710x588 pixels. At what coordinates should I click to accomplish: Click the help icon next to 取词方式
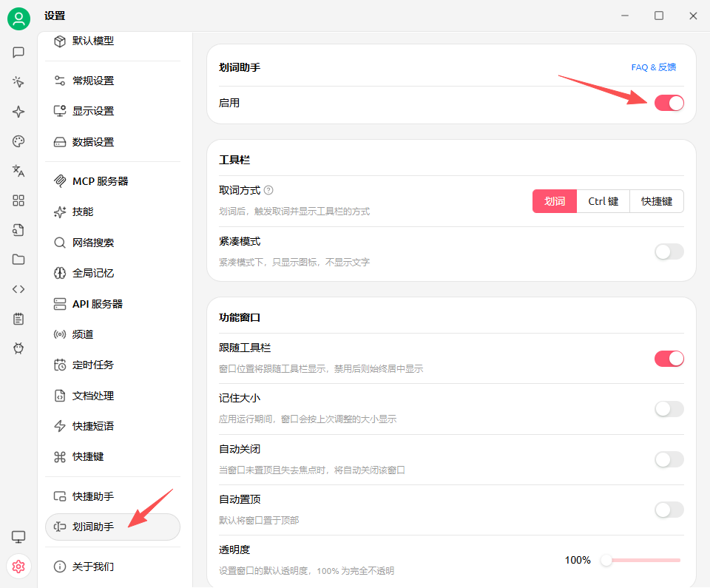click(268, 190)
